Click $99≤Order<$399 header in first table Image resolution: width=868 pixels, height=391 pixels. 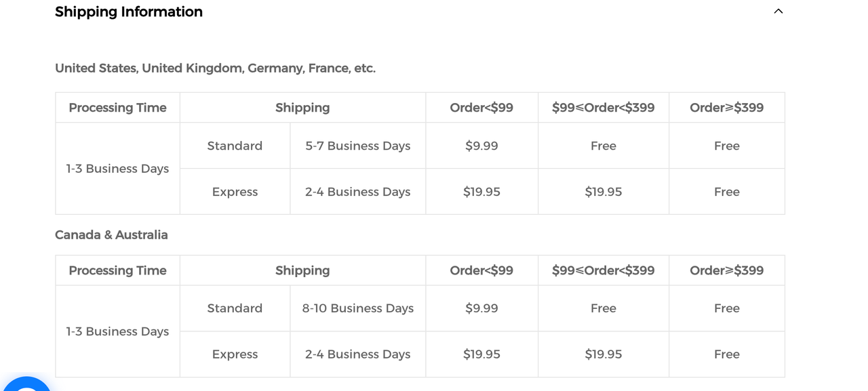pos(603,108)
